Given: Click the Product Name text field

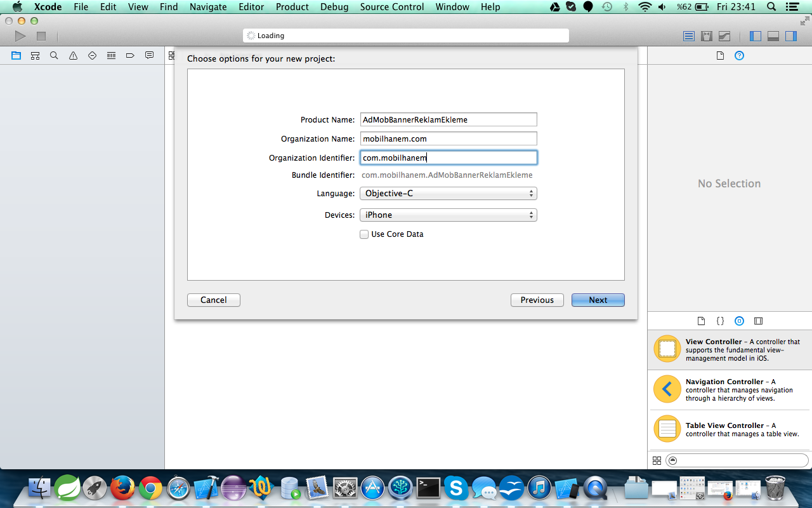Looking at the screenshot, I should click(x=449, y=119).
